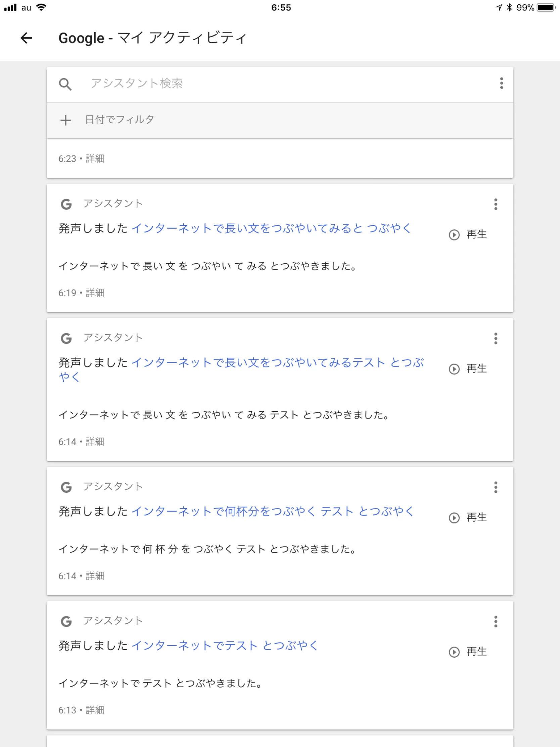Tap the Wi-Fi status icon

[41, 7]
